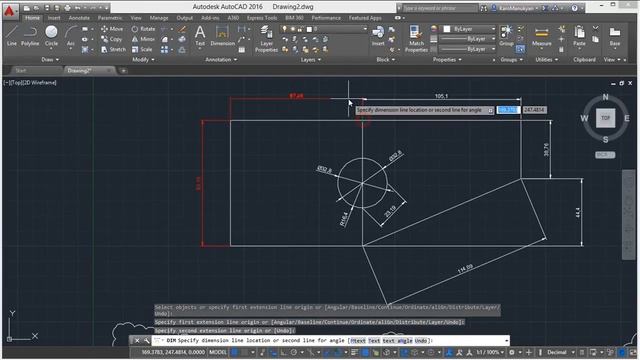Viewport: 640px width, 360px height.
Task: Open Layer Properties manager
Action: coord(266,39)
